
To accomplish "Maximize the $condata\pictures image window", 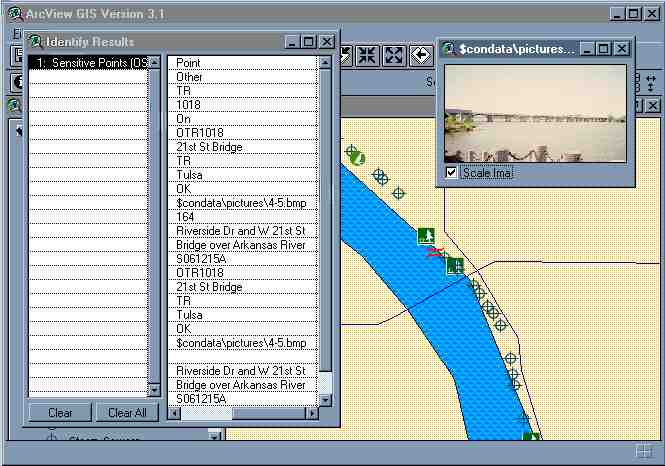I will 603,49.
